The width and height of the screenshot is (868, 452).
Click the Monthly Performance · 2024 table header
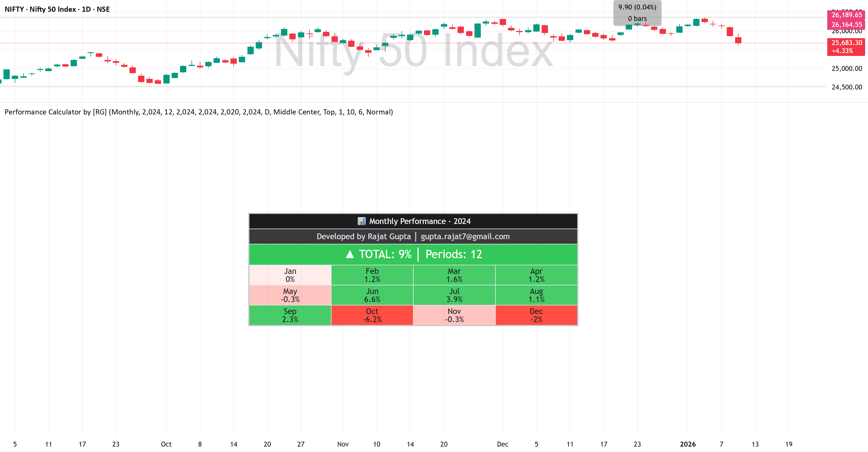(413, 221)
